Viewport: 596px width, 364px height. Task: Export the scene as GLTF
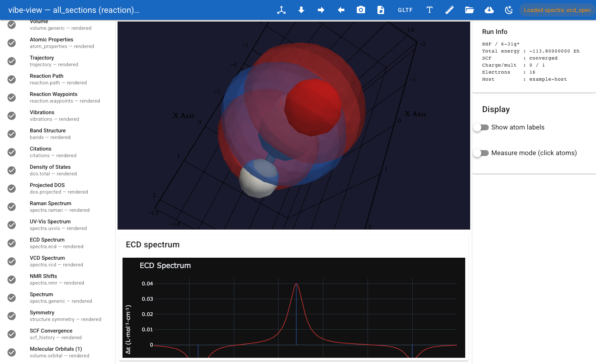coord(405,10)
